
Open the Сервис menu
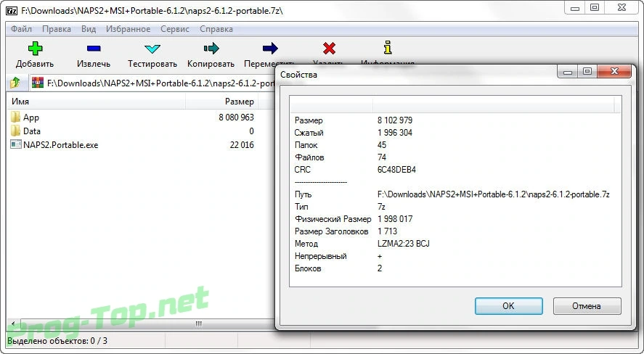[x=175, y=29]
